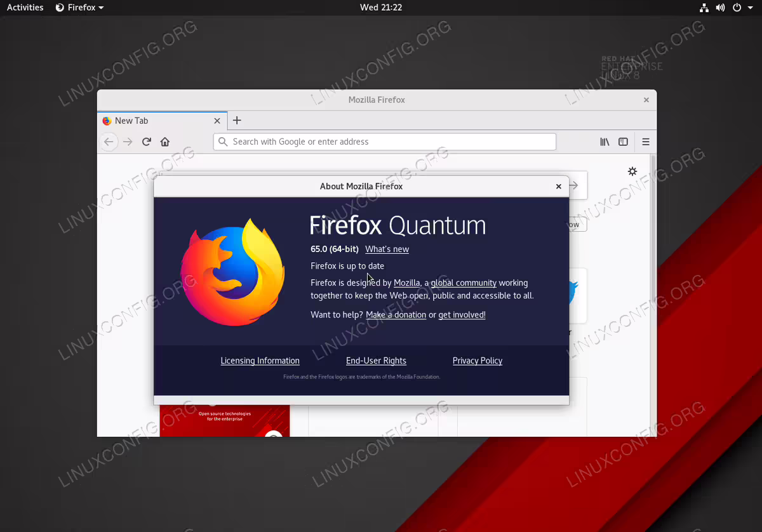Click the Firefox Quantum logo image
The width and height of the screenshot is (762, 532).
click(232, 272)
